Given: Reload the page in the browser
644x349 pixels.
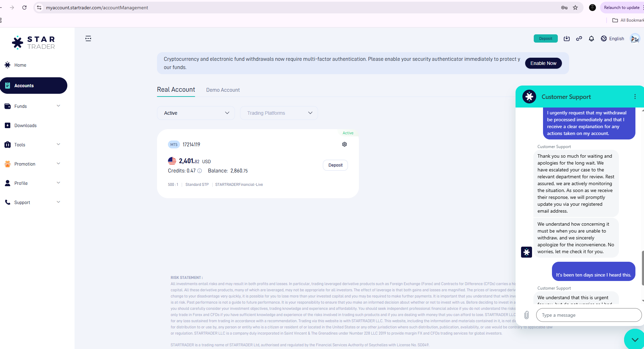Looking at the screenshot, I should [x=24, y=8].
